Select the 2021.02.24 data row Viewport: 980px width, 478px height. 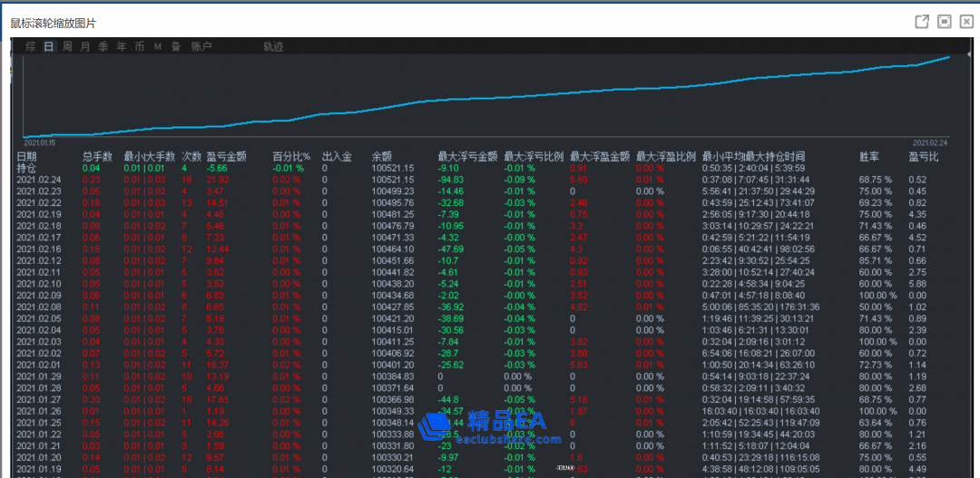38,180
